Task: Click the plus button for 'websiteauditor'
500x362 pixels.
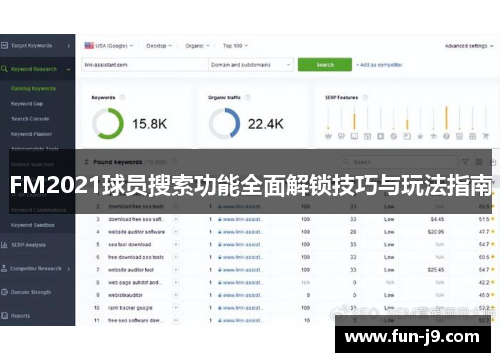Action: click(176, 295)
